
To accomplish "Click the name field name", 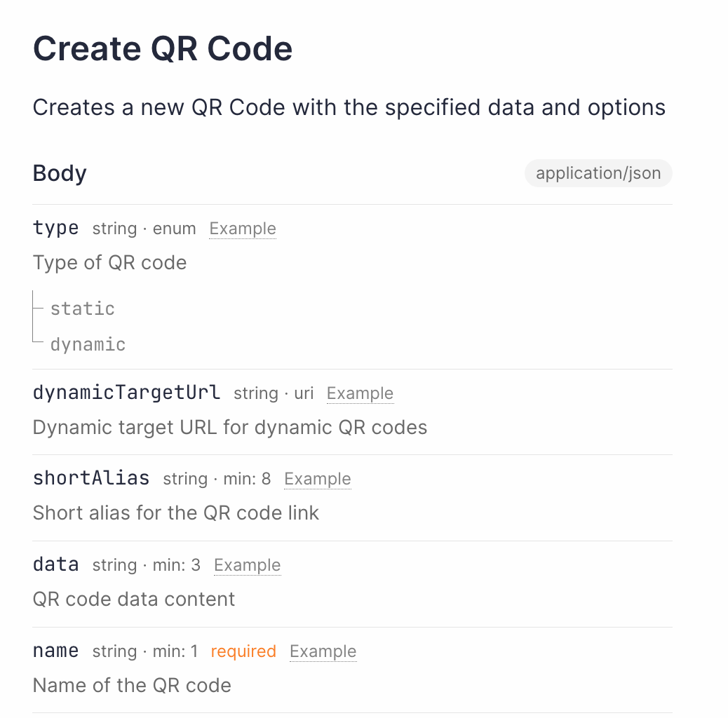I will (x=55, y=651).
